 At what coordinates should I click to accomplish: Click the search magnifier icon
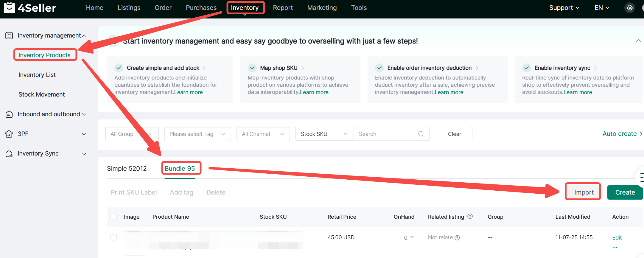[421, 134]
